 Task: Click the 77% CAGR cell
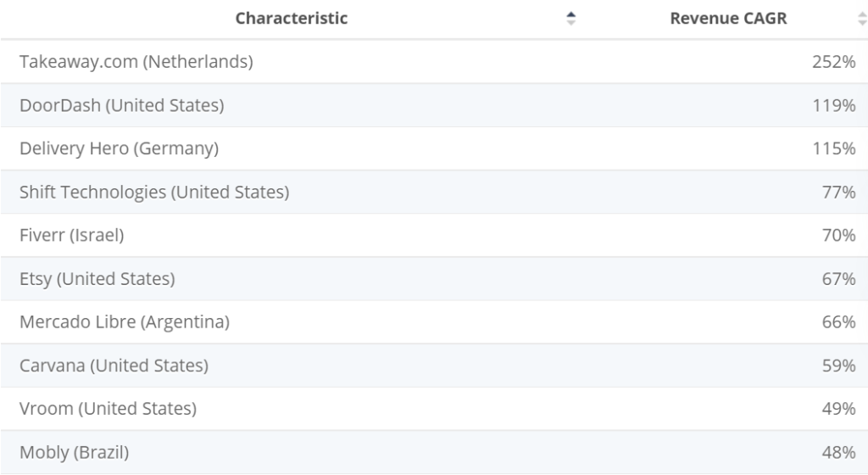(838, 193)
